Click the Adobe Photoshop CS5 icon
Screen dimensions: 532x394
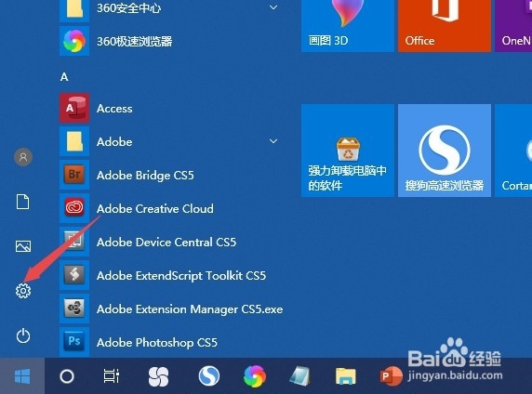click(74, 342)
